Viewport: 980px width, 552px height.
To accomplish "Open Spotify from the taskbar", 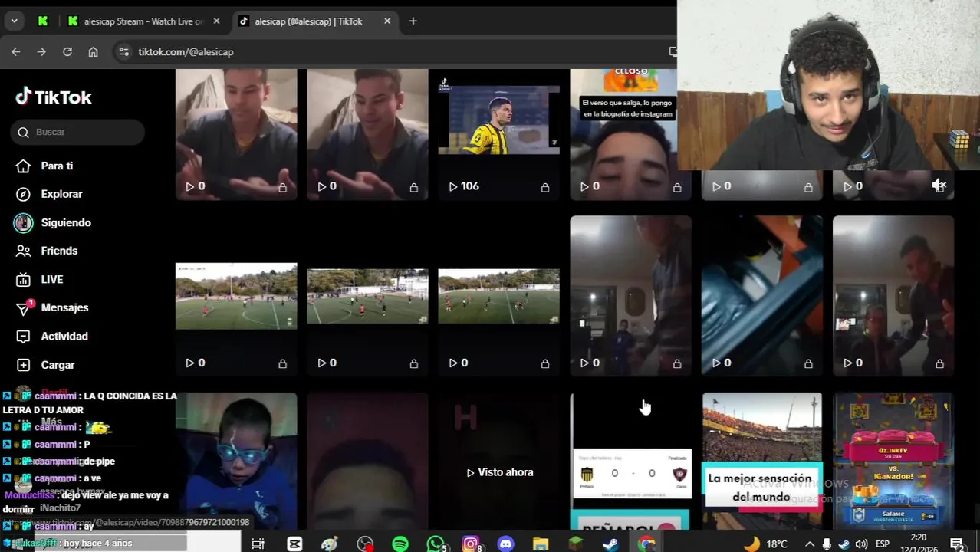I will [400, 544].
